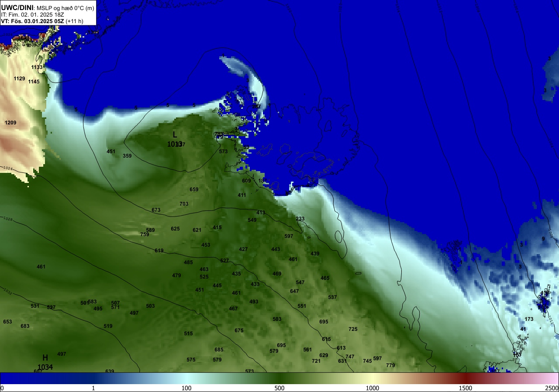Click the 537 map value
559x392 pixels.
click(x=332, y=297)
